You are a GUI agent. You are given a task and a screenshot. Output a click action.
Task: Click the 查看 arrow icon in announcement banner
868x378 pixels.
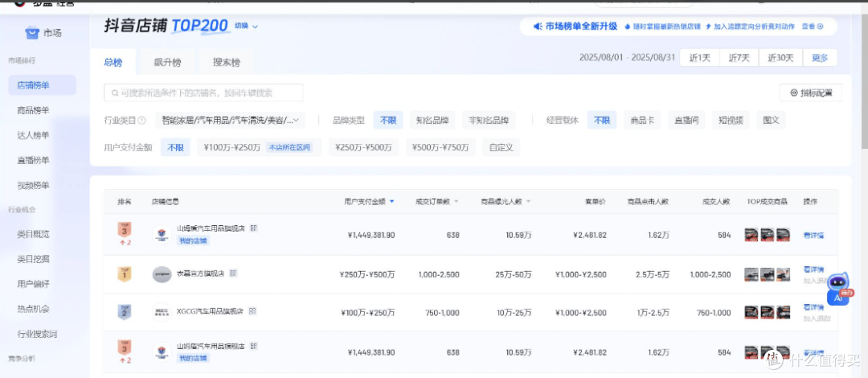(821, 26)
